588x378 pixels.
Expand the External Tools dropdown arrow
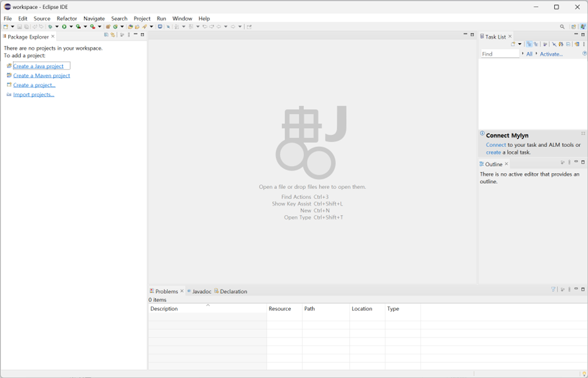click(x=99, y=27)
